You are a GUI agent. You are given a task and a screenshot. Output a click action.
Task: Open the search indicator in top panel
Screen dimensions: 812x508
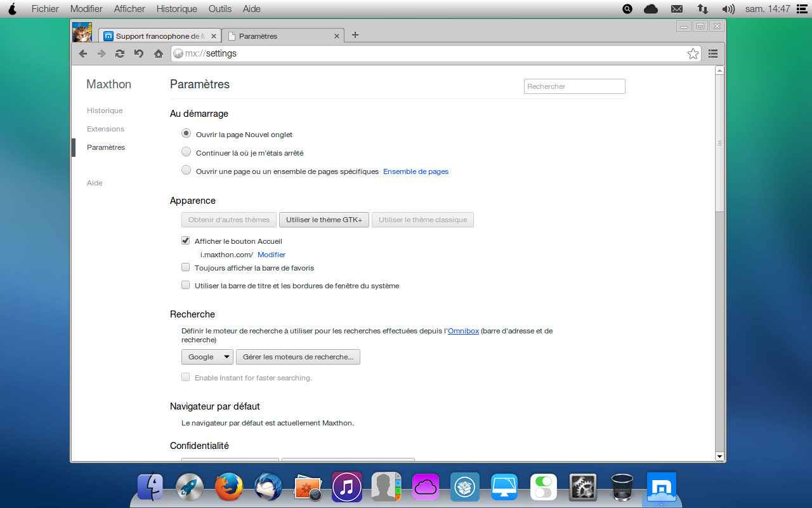(x=627, y=9)
